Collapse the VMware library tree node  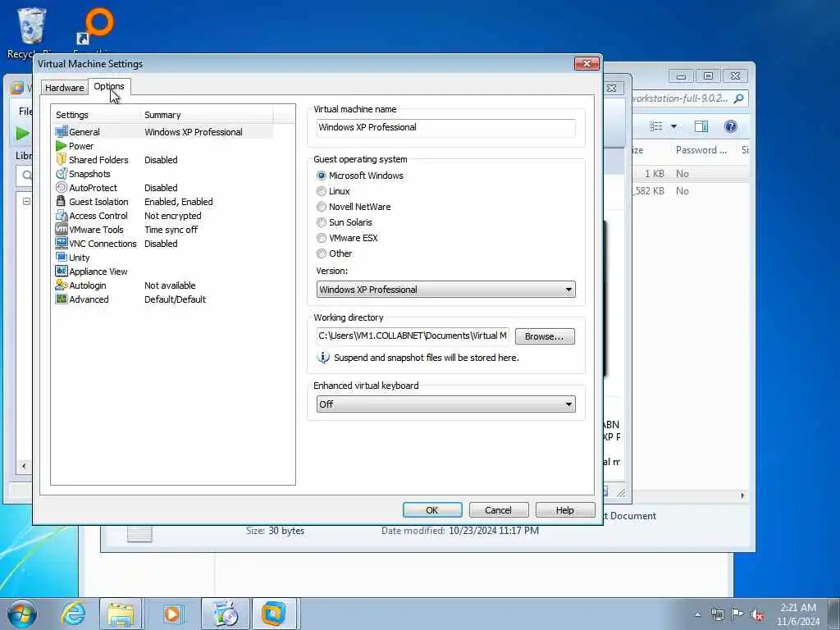click(26, 202)
